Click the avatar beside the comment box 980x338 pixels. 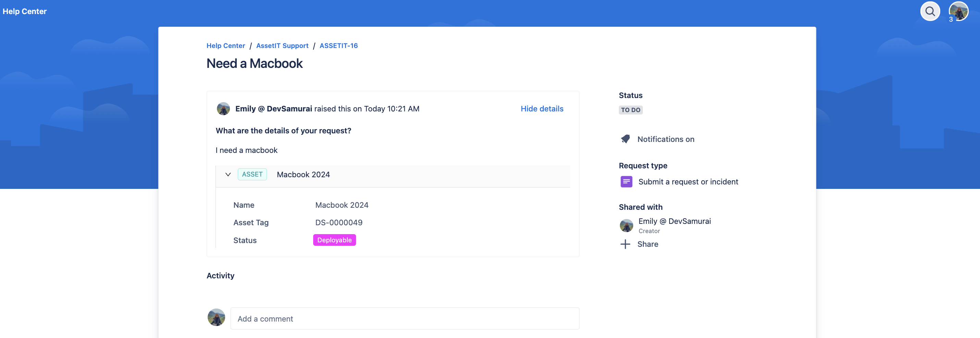tap(216, 317)
